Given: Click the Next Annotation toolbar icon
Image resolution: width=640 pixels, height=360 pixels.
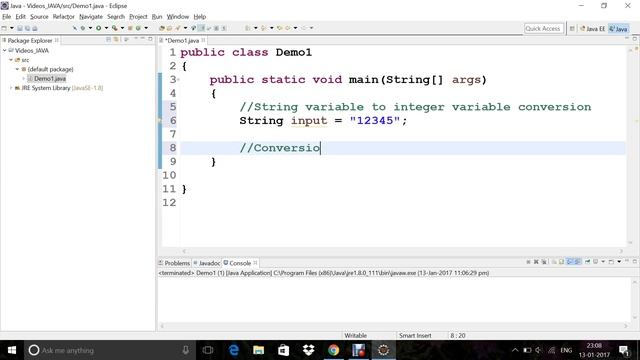Looking at the screenshot, I should pyautogui.click(x=248, y=28).
